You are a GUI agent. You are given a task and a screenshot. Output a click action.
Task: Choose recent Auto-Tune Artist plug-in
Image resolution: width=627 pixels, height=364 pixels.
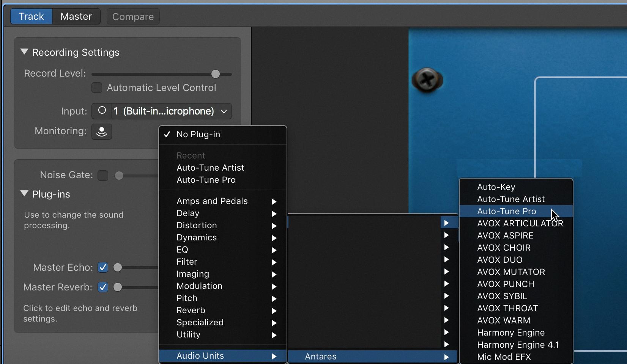[x=223, y=168]
